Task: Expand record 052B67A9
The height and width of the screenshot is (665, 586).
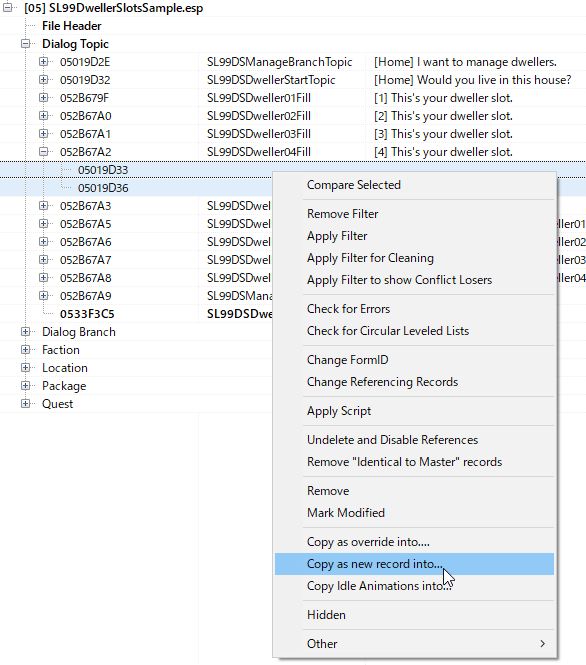Action: (43, 296)
